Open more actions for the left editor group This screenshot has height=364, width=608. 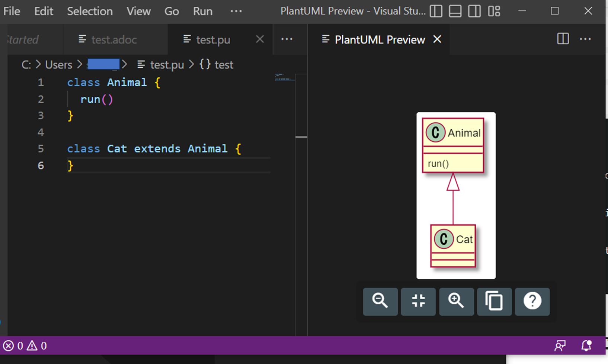[x=287, y=39]
